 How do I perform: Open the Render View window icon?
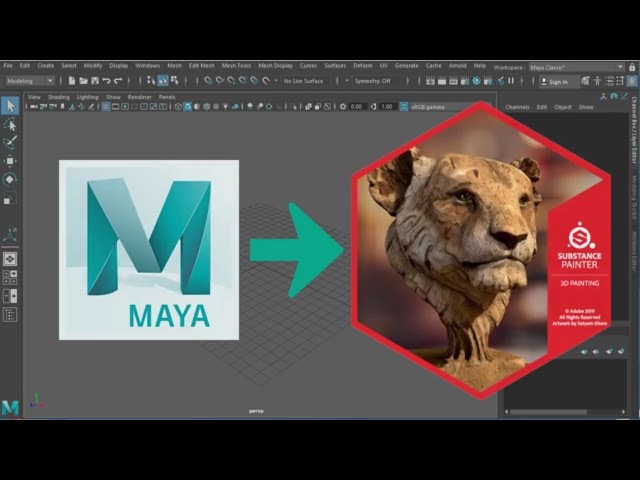pyautogui.click(x=430, y=81)
